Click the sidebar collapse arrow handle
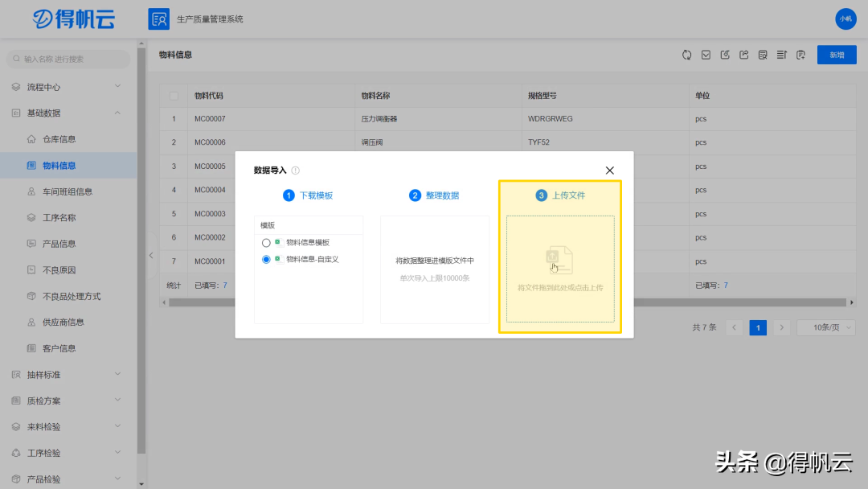Viewport: 868px width, 489px height. [x=151, y=255]
